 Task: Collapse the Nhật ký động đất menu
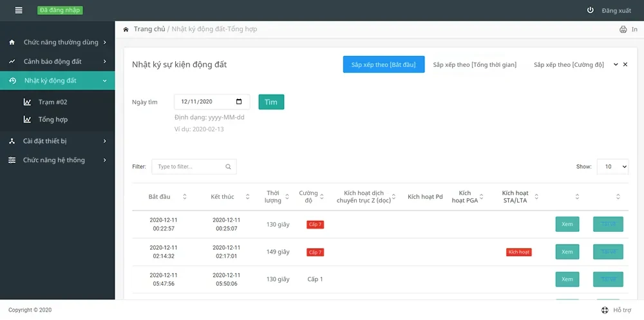(105, 81)
